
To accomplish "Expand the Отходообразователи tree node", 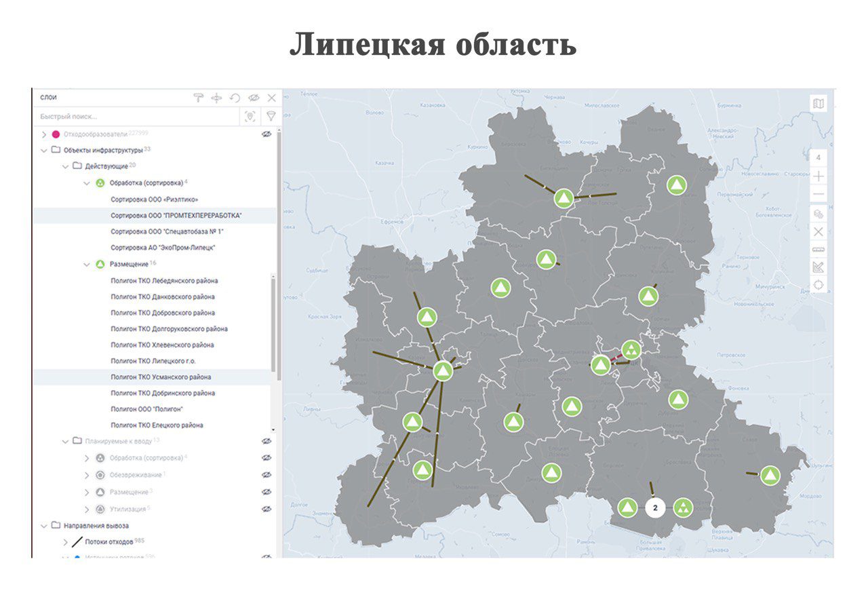I will [44, 134].
